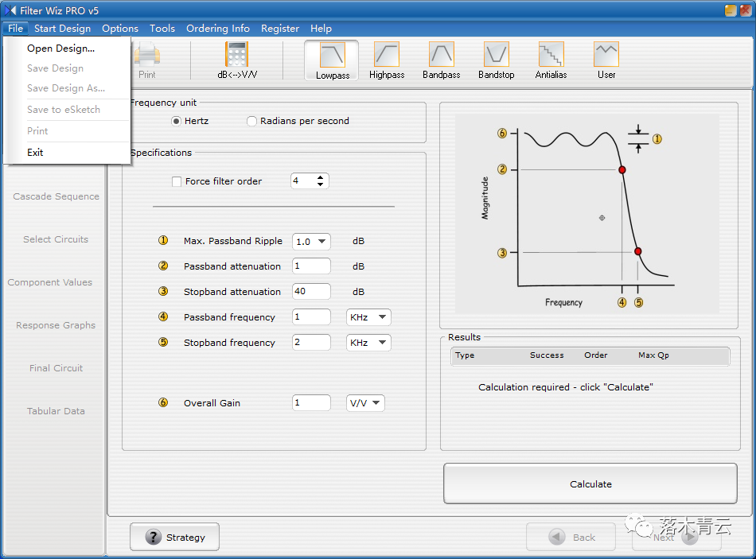
Task: Click the Overall Gain value field
Action: point(311,403)
